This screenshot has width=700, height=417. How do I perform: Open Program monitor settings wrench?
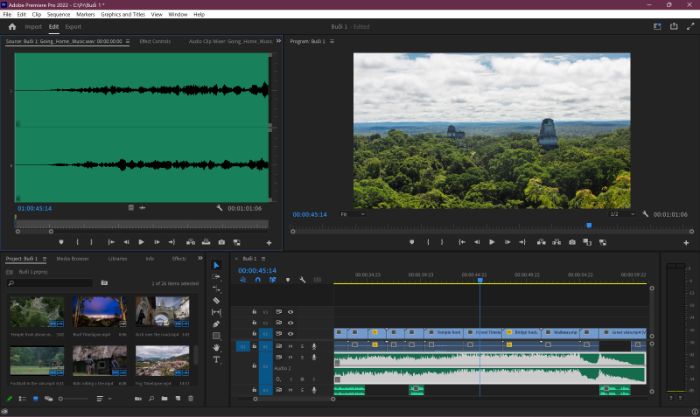click(x=645, y=214)
